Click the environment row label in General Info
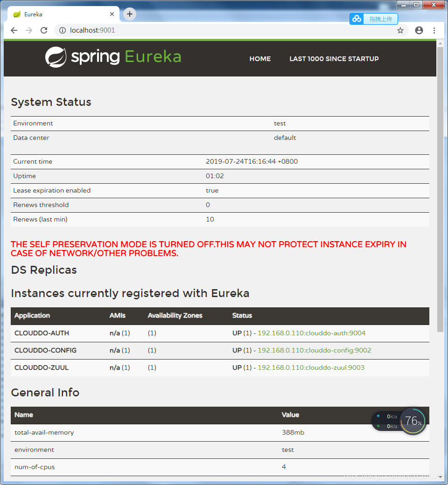The height and width of the screenshot is (485, 448). 34,450
